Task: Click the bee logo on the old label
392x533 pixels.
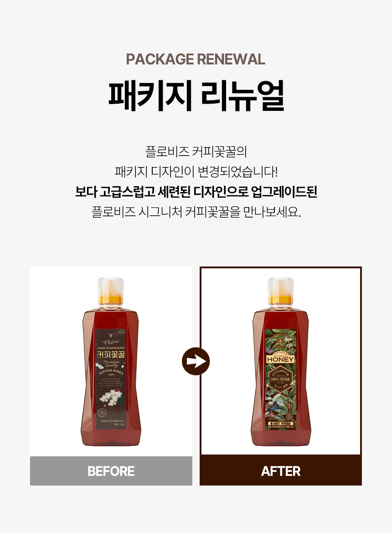Action: (x=111, y=335)
